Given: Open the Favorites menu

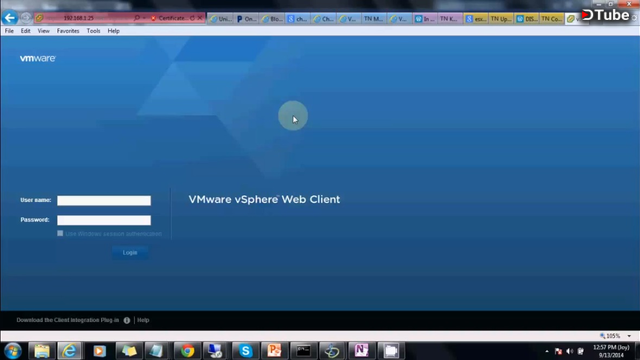Looking at the screenshot, I should click(x=68, y=31).
